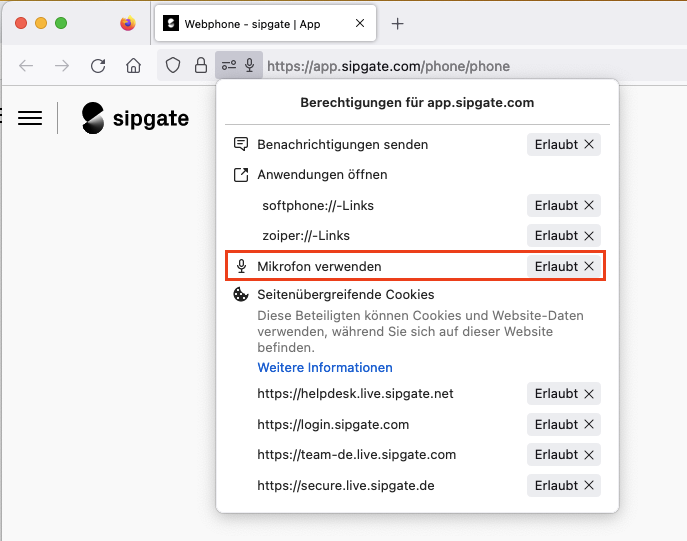Remove Erlaubt permission for Benachrichtigungen senden
This screenshot has width=687, height=541.
(589, 144)
